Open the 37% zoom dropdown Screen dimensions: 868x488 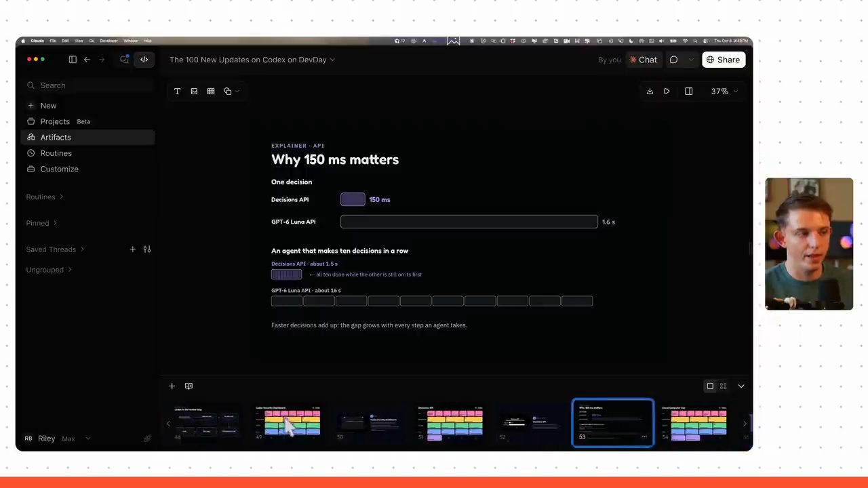click(x=724, y=91)
